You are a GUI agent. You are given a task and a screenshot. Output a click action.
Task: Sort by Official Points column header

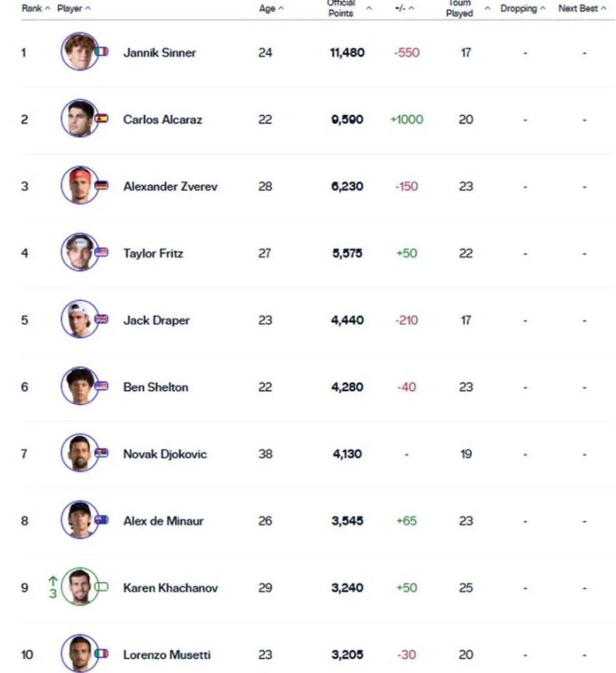click(x=349, y=8)
